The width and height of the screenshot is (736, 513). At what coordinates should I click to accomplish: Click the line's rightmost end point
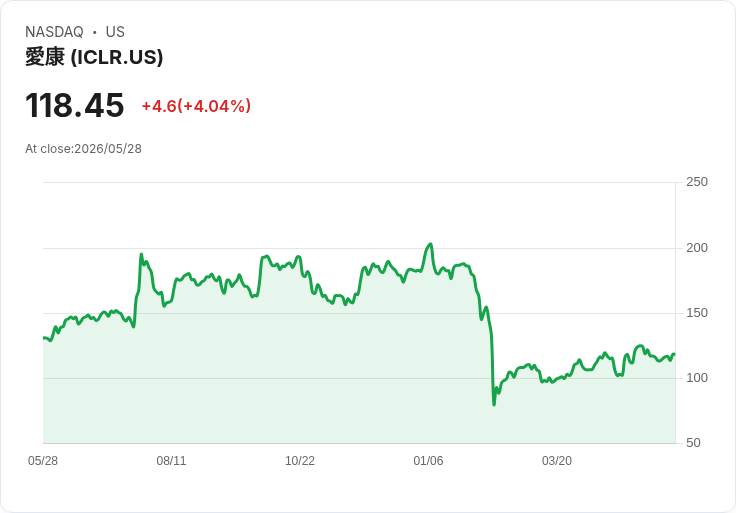674,354
